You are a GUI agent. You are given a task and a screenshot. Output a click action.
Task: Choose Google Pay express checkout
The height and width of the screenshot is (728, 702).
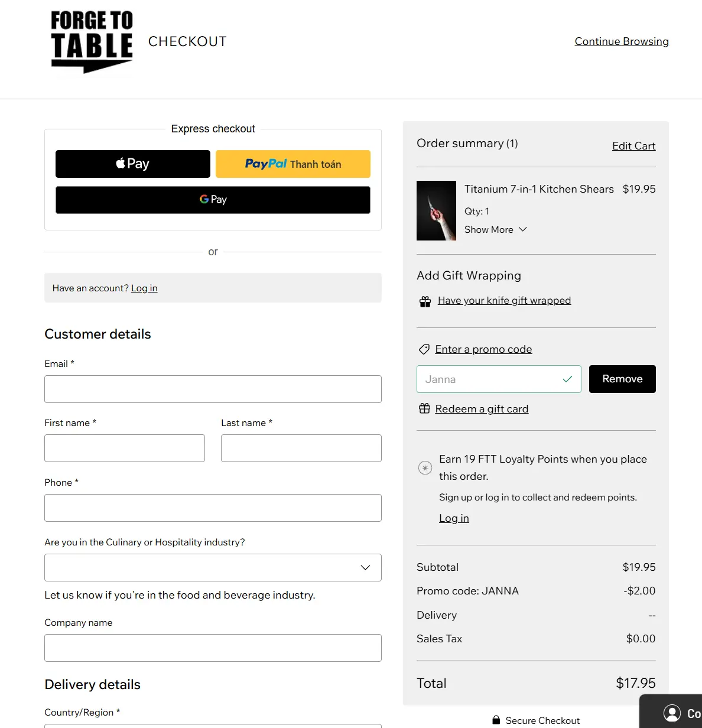point(213,200)
